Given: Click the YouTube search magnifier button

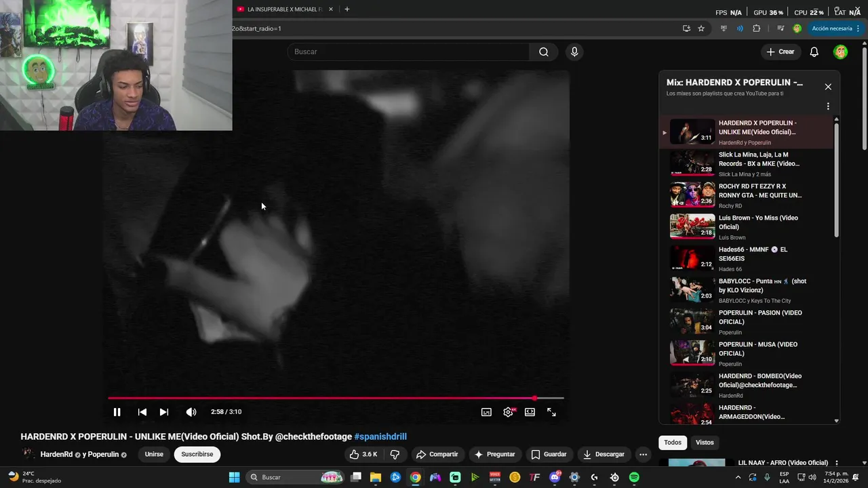Looking at the screenshot, I should pyautogui.click(x=543, y=52).
